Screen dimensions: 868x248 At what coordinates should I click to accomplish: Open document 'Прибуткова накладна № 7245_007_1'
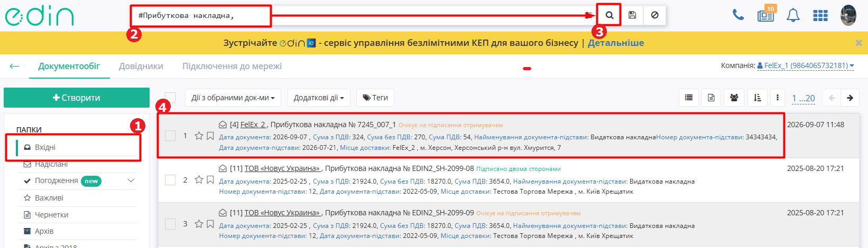coord(333,125)
